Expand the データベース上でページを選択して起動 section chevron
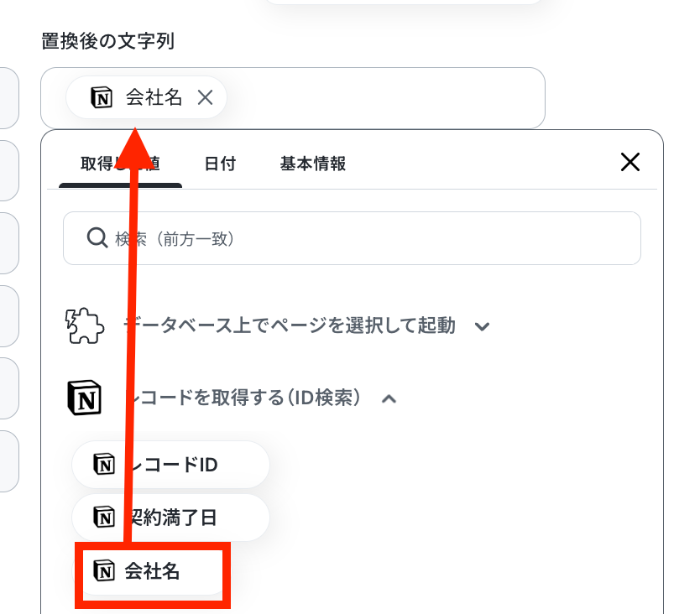The width and height of the screenshot is (700, 614). [482, 326]
